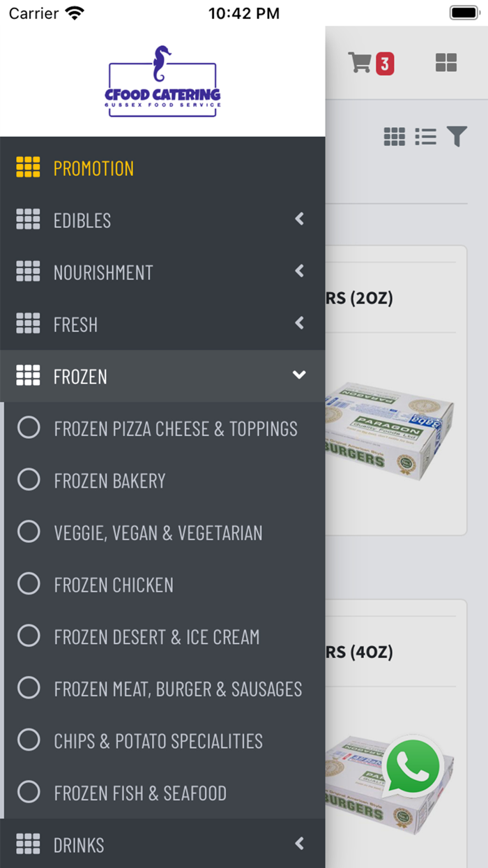The image size is (488, 868).
Task: Open the product filter icon
Action: pyautogui.click(x=457, y=137)
